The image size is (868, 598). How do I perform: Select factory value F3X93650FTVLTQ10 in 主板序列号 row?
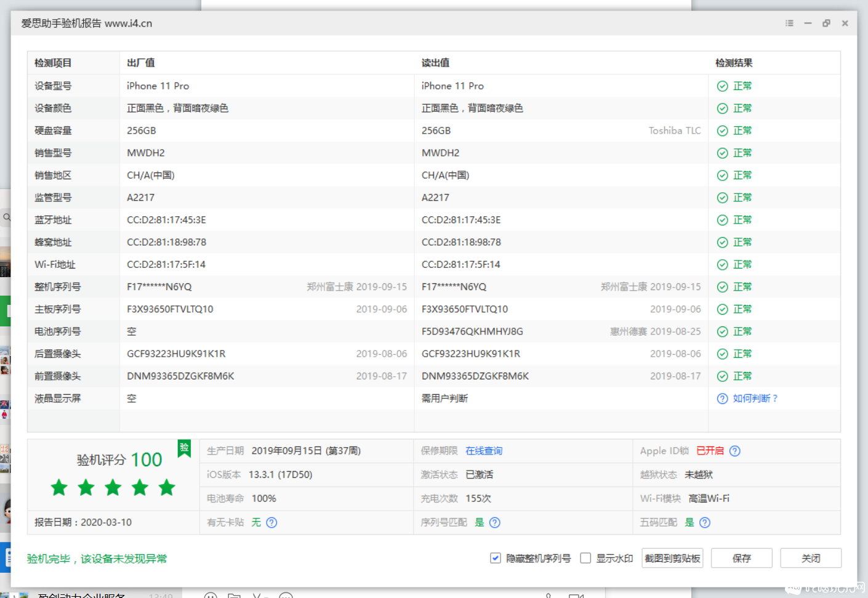(x=170, y=309)
